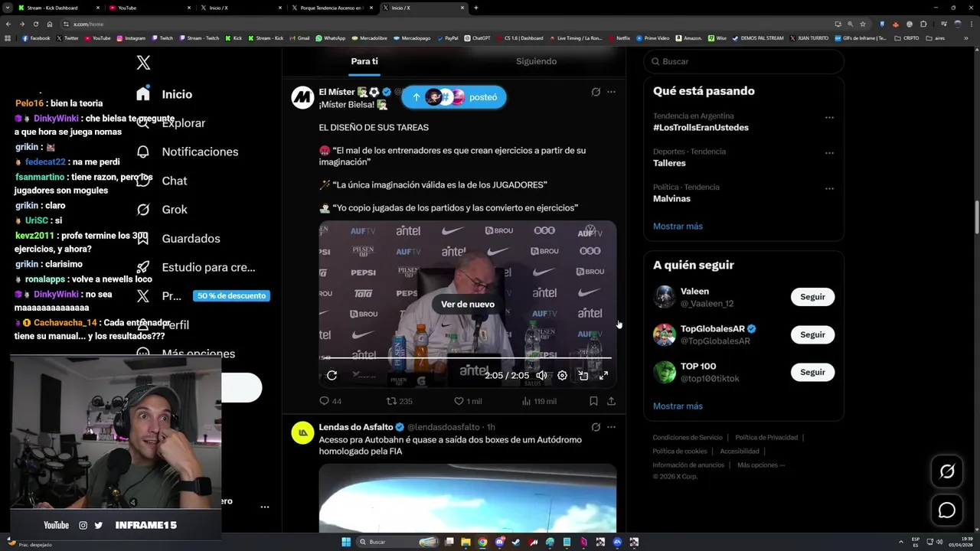Open more options on Lendas do Asfalto post
980x551 pixels.
[611, 427]
